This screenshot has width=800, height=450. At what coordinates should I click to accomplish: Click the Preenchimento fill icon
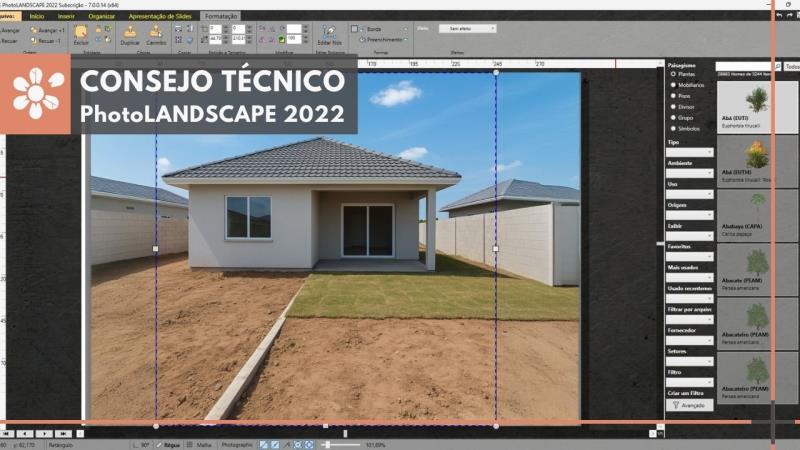tap(362, 39)
